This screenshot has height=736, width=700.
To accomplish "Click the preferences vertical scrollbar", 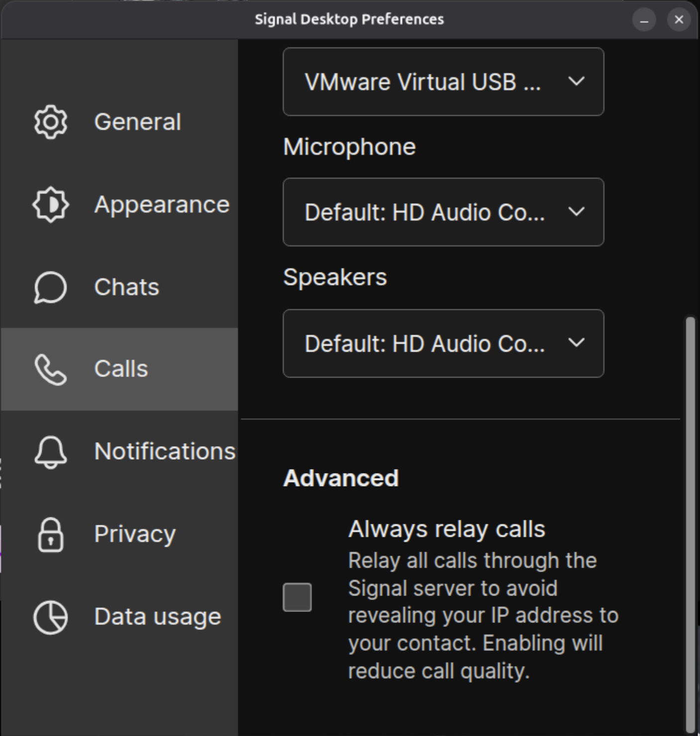I will 690,524.
